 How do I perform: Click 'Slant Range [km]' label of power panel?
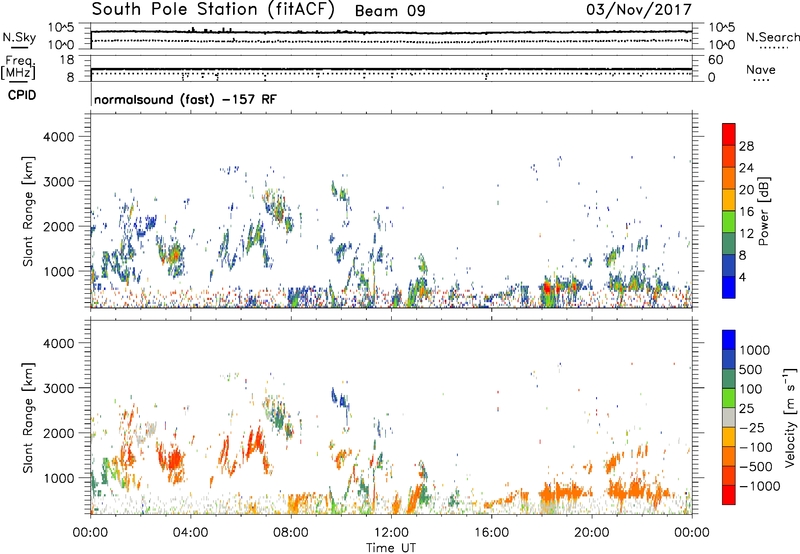pos(28,211)
